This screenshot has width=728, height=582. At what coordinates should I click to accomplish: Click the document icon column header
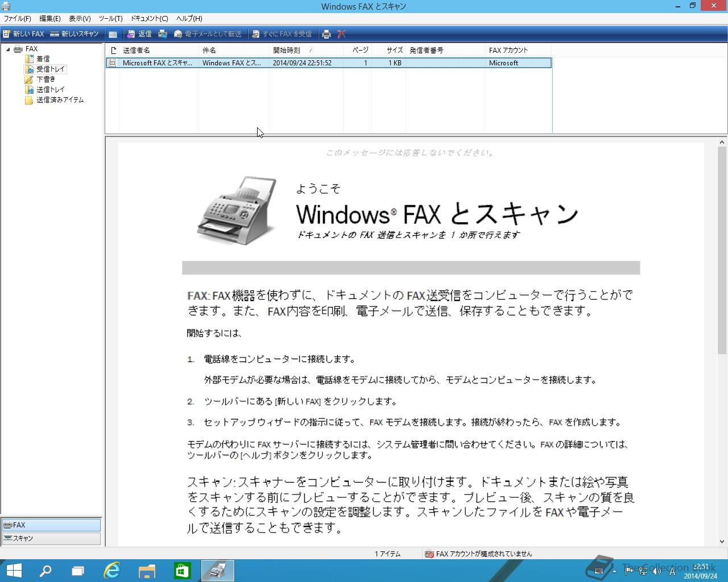click(113, 51)
